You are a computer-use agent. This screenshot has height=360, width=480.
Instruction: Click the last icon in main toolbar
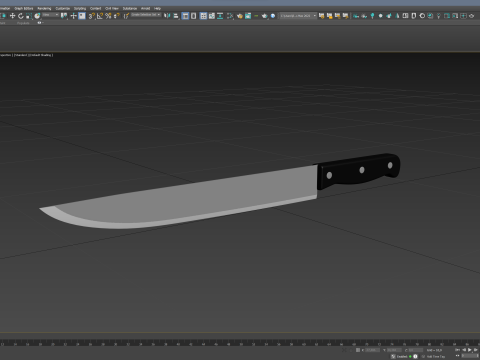click(471, 16)
